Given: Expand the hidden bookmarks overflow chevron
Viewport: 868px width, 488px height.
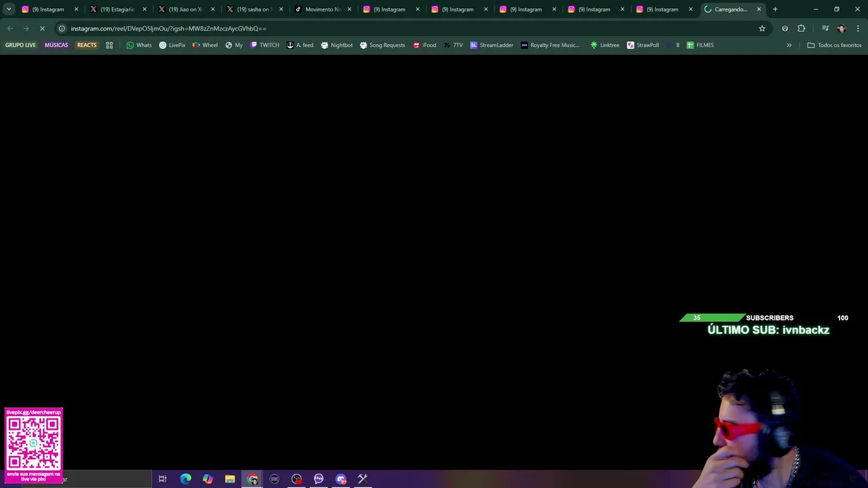Looking at the screenshot, I should (789, 45).
